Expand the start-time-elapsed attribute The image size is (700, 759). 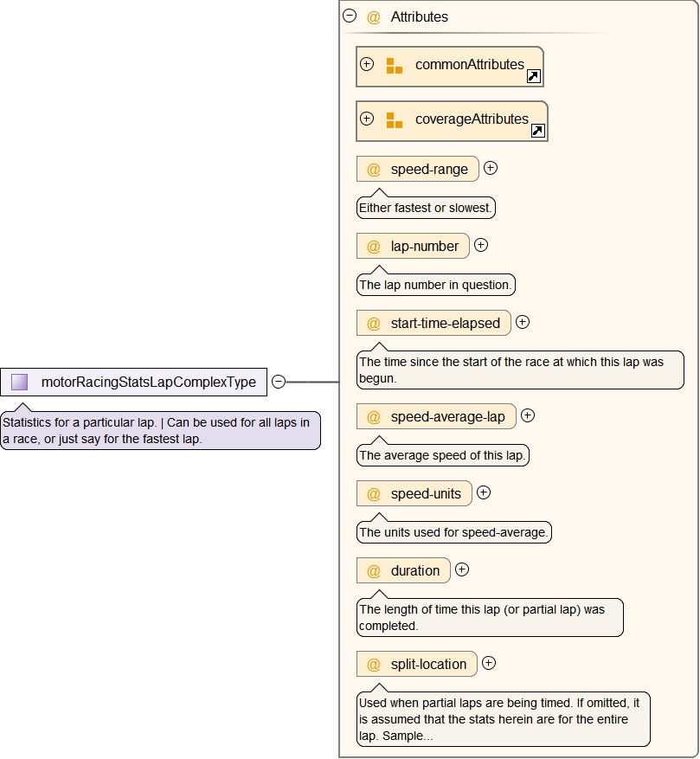point(523,322)
